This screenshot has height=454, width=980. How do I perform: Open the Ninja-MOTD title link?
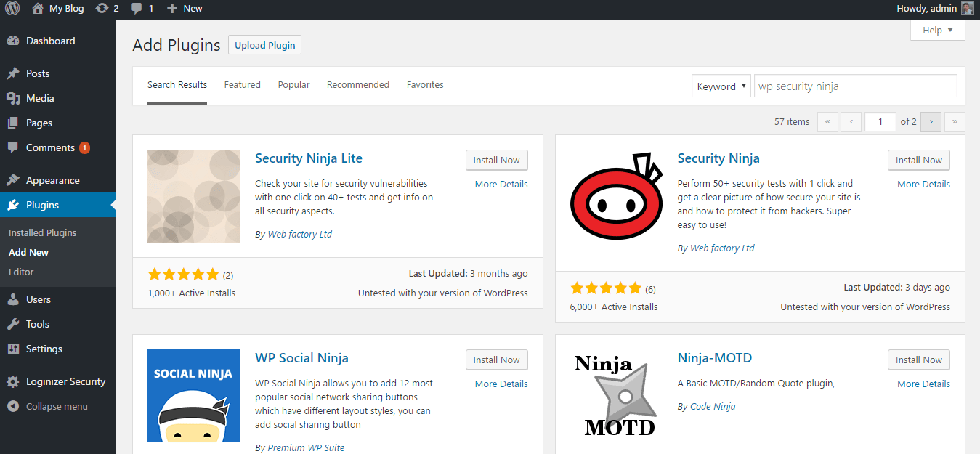(715, 358)
